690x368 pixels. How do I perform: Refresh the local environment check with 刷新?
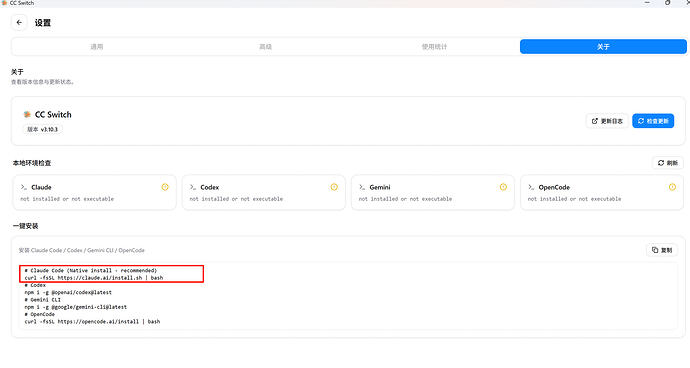click(668, 163)
